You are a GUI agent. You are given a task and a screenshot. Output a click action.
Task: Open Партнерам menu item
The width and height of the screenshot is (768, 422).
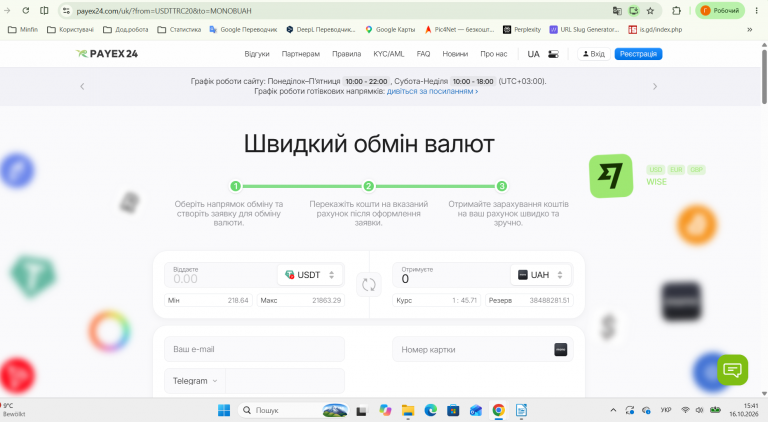301,54
